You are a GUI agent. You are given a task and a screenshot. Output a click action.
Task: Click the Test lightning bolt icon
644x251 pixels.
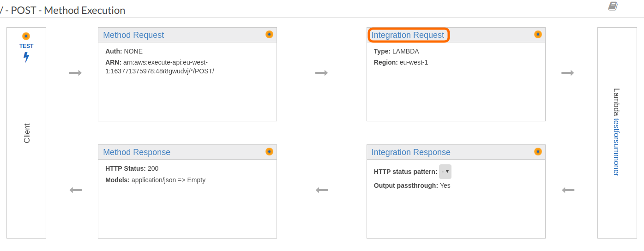26,57
